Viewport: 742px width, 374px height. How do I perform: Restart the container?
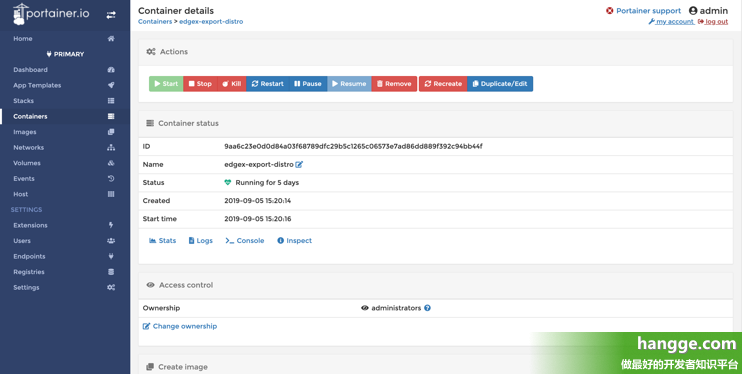pyautogui.click(x=267, y=84)
